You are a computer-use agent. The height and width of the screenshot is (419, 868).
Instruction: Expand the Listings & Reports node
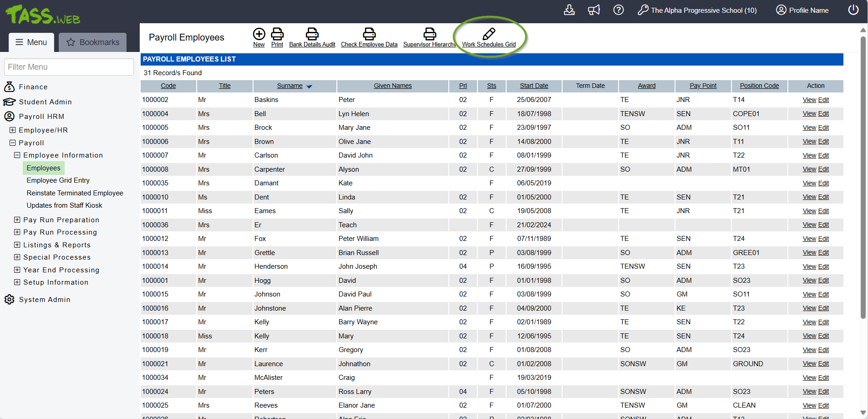17,245
